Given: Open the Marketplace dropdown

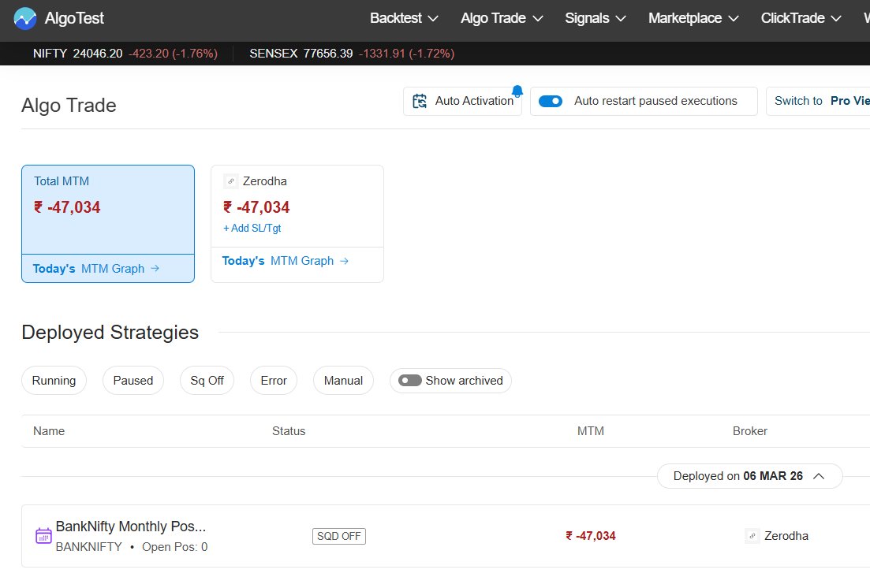Looking at the screenshot, I should (x=693, y=18).
